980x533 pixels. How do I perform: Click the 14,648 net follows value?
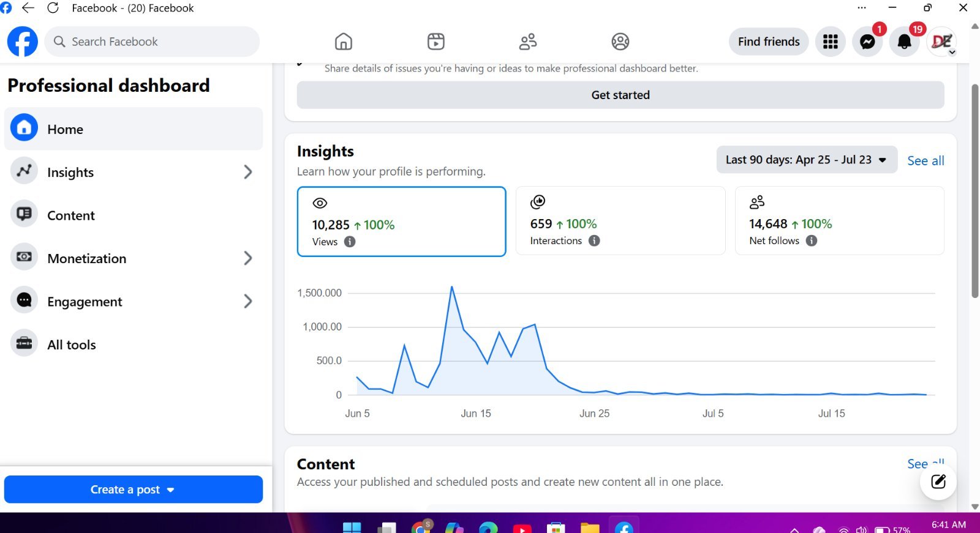[x=768, y=223]
